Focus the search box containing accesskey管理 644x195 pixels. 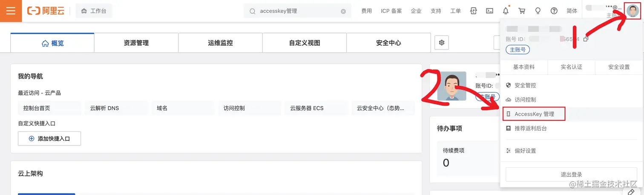tap(297, 11)
